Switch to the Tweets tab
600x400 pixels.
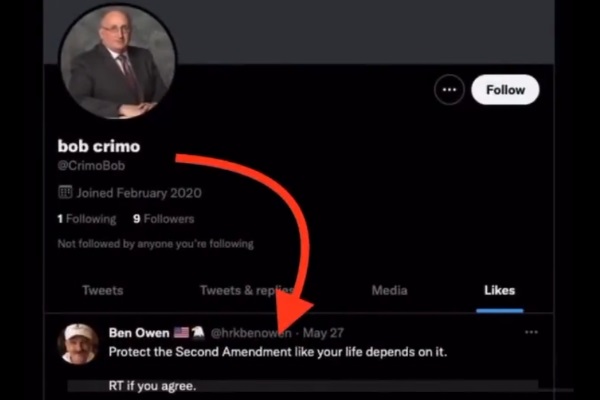[103, 291]
